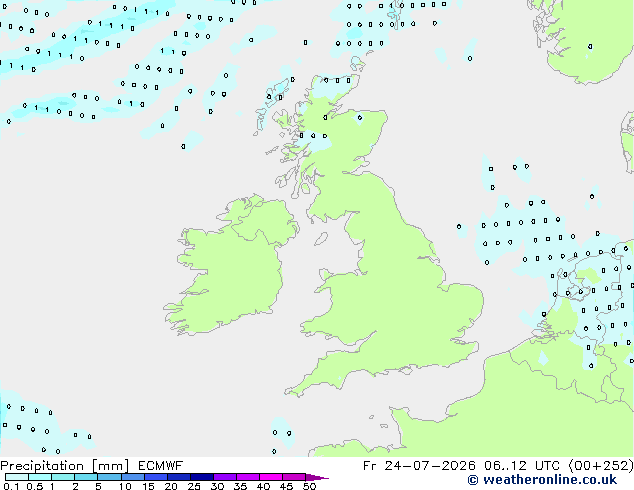The image size is (634, 490).
Task: Click the date text '24-07-2026'
Action: (x=430, y=466)
